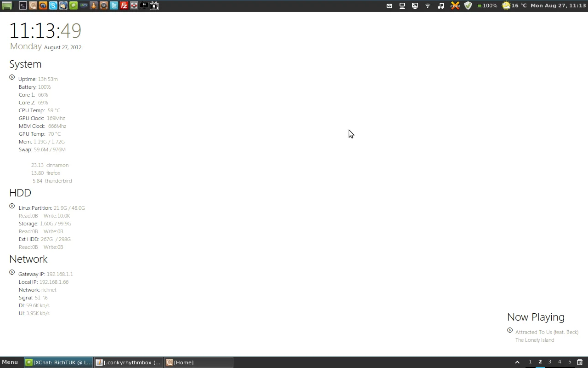This screenshot has height=368, width=588.
Task: Switch to the .conkyrhythmbox editor window
Action: 129,362
